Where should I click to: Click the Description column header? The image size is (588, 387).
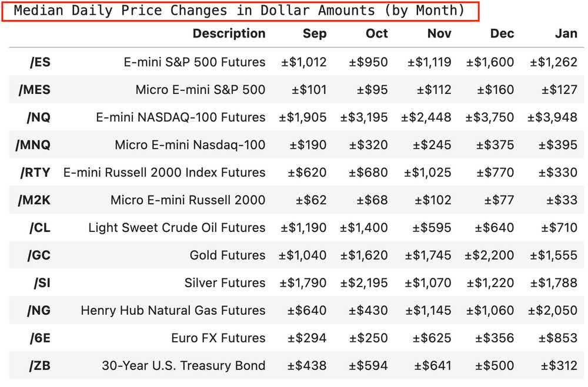[229, 33]
